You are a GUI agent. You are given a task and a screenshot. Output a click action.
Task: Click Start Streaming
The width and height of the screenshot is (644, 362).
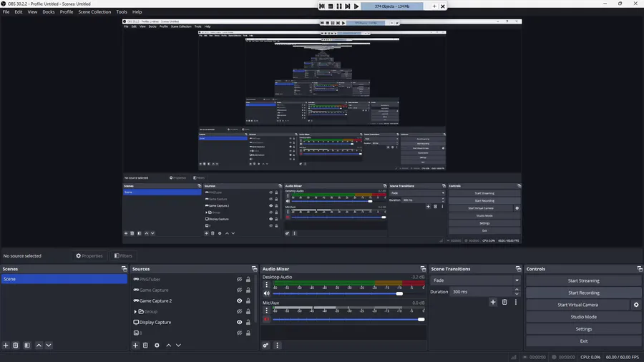click(x=584, y=280)
